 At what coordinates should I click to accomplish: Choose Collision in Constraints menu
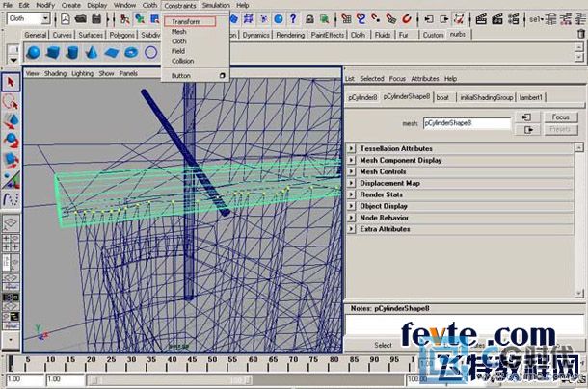(182, 61)
